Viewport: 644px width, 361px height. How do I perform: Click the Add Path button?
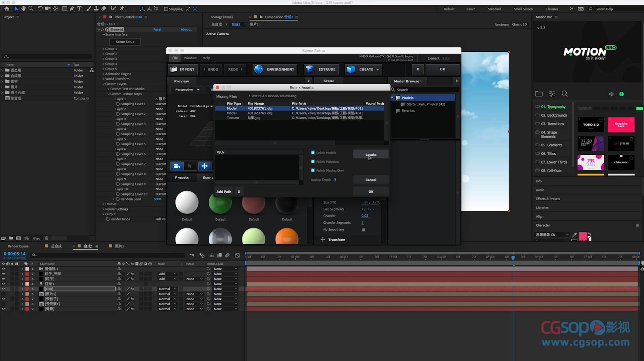coord(223,192)
